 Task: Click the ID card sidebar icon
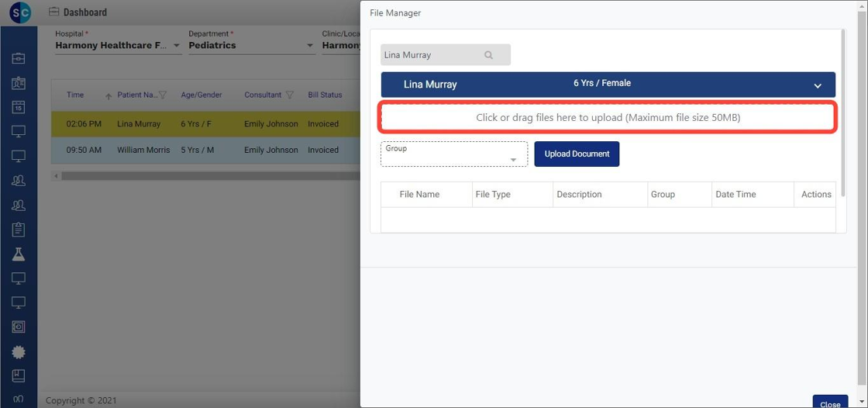(x=19, y=84)
